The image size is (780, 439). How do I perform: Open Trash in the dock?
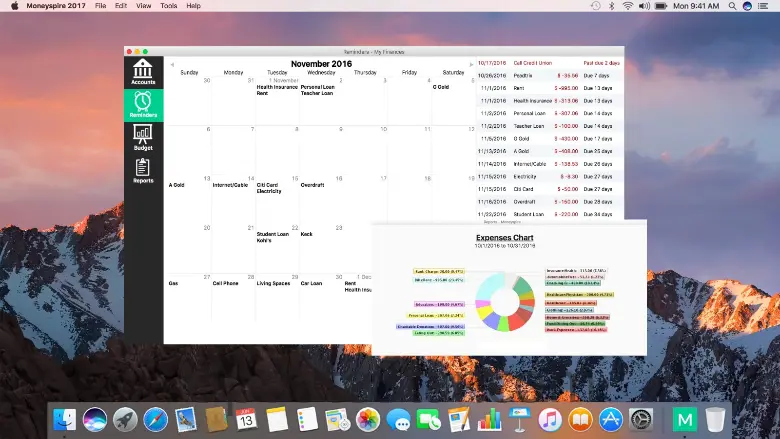(x=715, y=420)
